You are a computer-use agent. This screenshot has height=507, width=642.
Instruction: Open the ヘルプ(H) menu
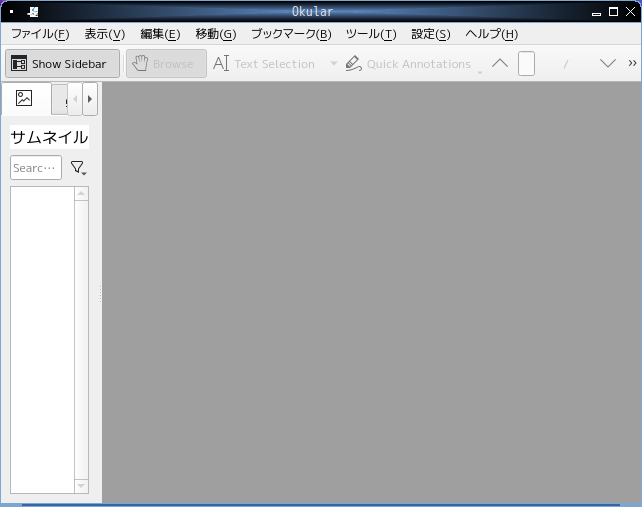(491, 34)
